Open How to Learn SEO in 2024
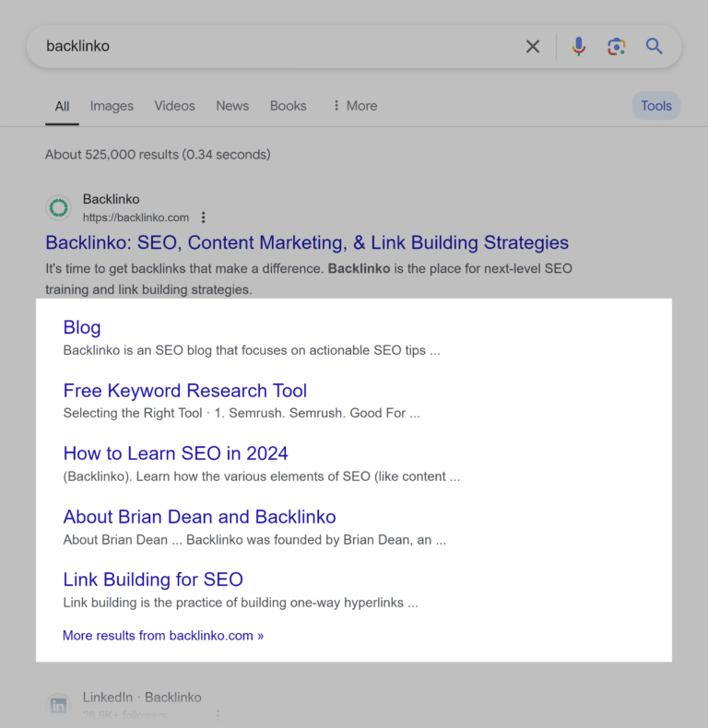Screen dimensions: 708x728 coord(175,453)
